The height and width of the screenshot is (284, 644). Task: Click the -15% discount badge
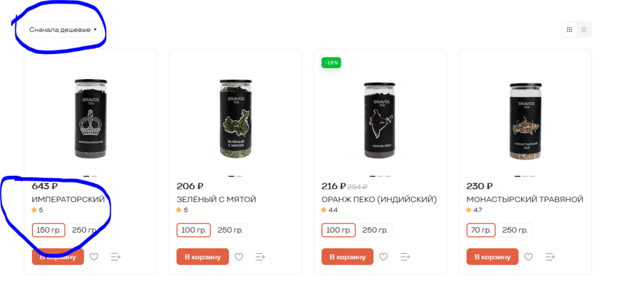[x=331, y=63]
